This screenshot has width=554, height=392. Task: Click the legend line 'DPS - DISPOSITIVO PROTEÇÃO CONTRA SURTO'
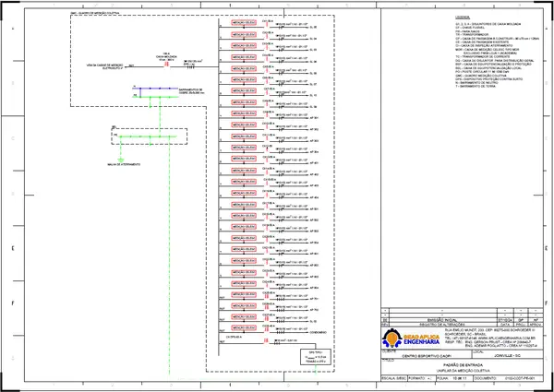click(x=488, y=79)
